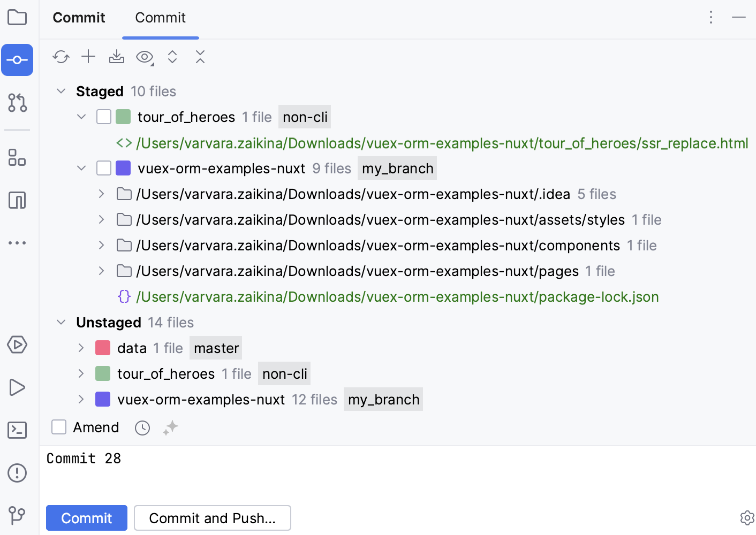Viewport: 756px width, 535px height.
Task: Show commit message history clock icon
Action: [142, 427]
